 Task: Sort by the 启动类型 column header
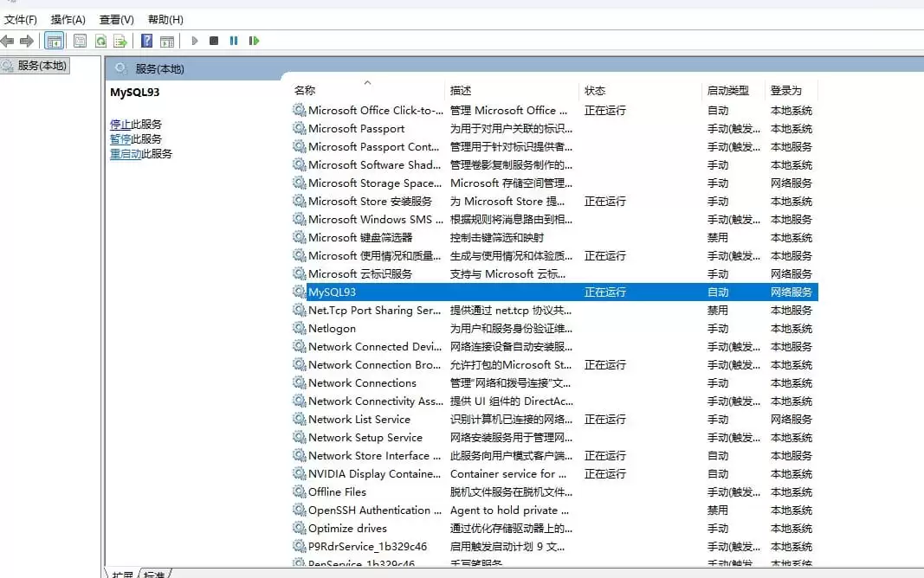point(733,90)
